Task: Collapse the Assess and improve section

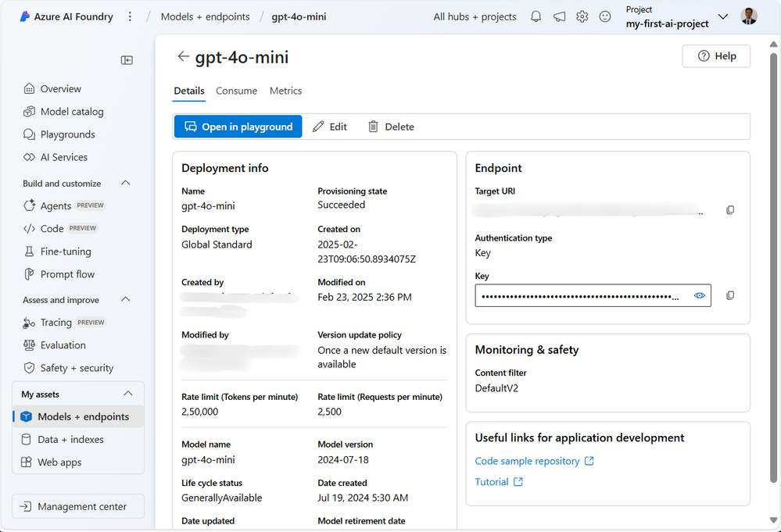Action: click(x=126, y=300)
